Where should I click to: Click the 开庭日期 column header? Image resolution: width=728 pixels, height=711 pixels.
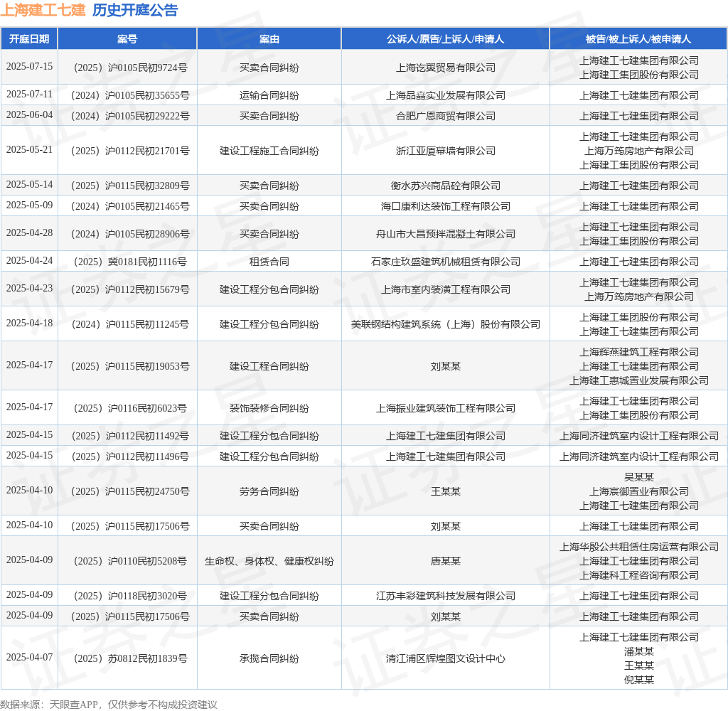[x=29, y=39]
